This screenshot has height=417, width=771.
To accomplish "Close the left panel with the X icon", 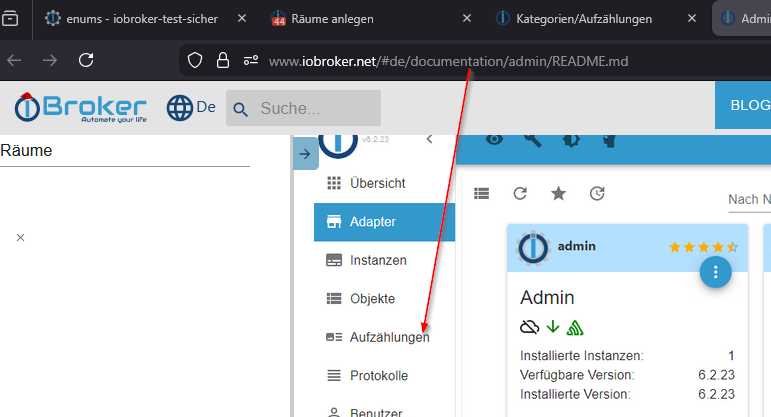I will click(x=20, y=238).
